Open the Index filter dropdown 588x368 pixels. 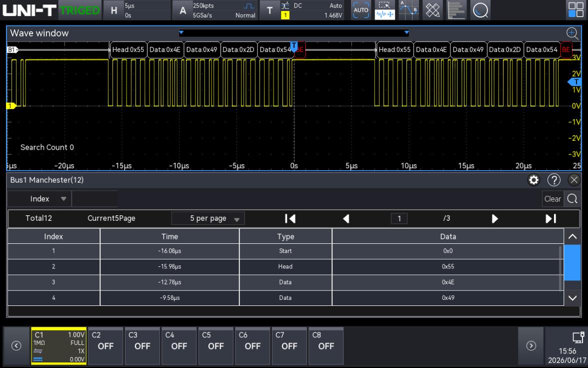[x=39, y=199]
